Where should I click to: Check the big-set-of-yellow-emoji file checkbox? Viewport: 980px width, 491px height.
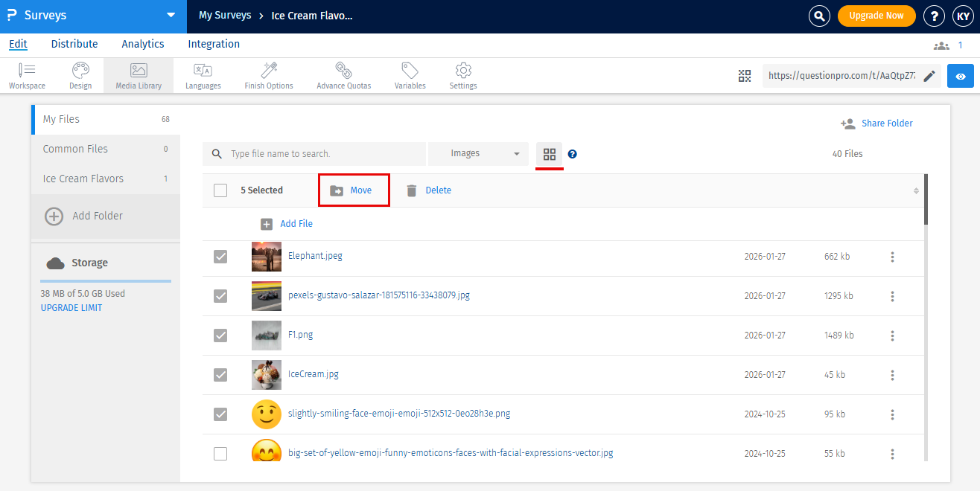220,453
